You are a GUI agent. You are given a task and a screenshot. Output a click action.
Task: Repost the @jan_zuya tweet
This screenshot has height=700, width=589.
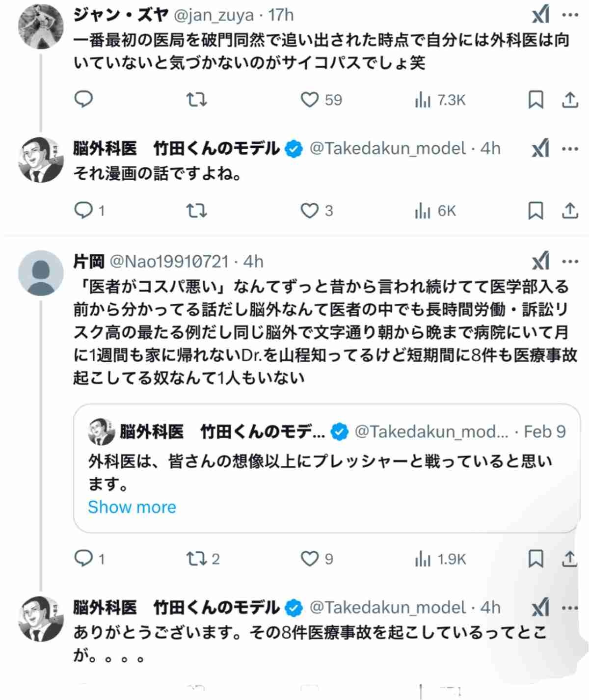click(196, 100)
